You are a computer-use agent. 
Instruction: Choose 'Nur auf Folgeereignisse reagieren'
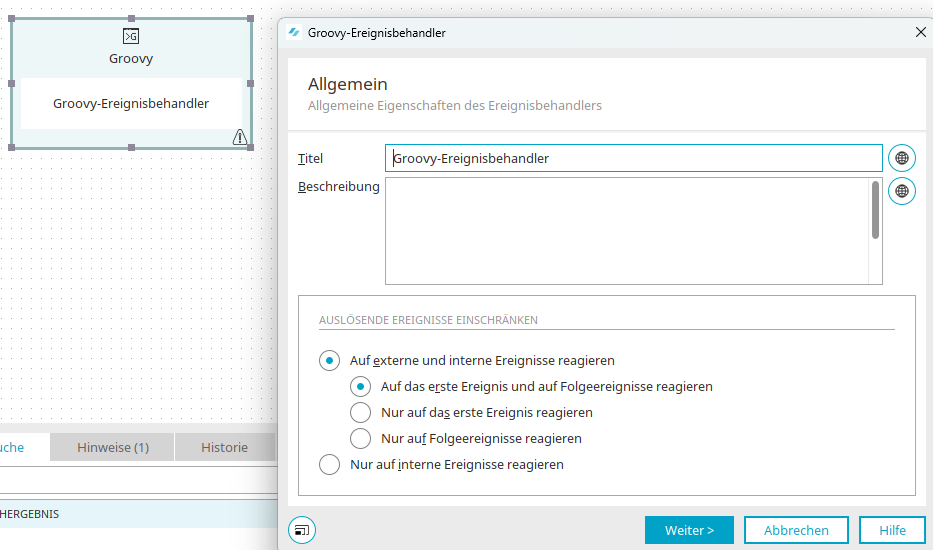[x=361, y=439]
